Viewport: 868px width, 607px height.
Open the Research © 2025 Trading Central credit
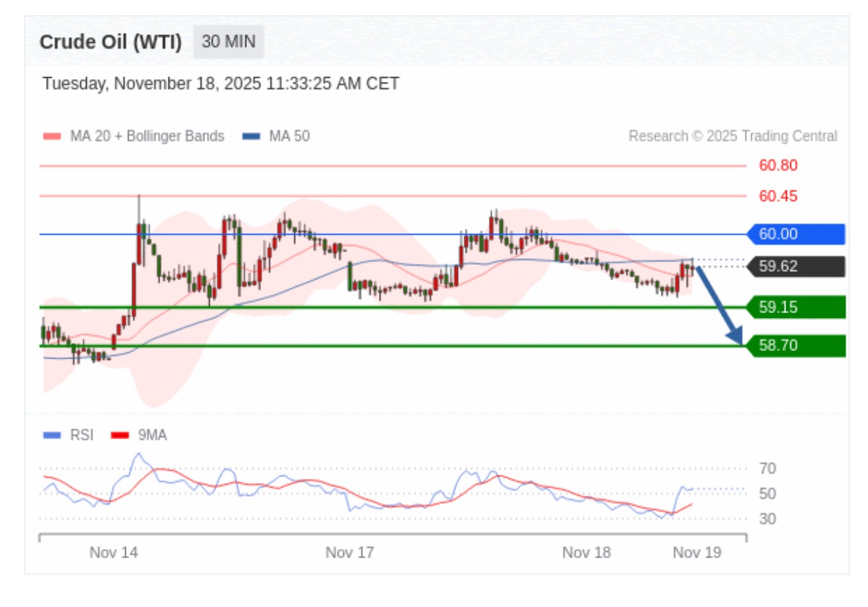(733, 136)
